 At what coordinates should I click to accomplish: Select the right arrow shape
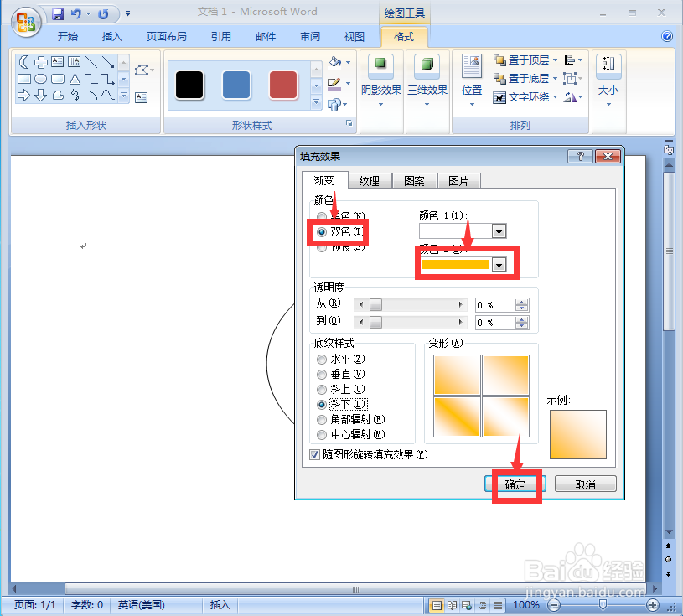24,95
